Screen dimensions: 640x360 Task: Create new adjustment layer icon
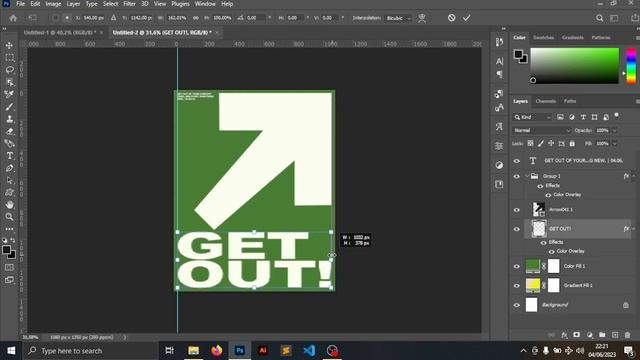point(589,335)
